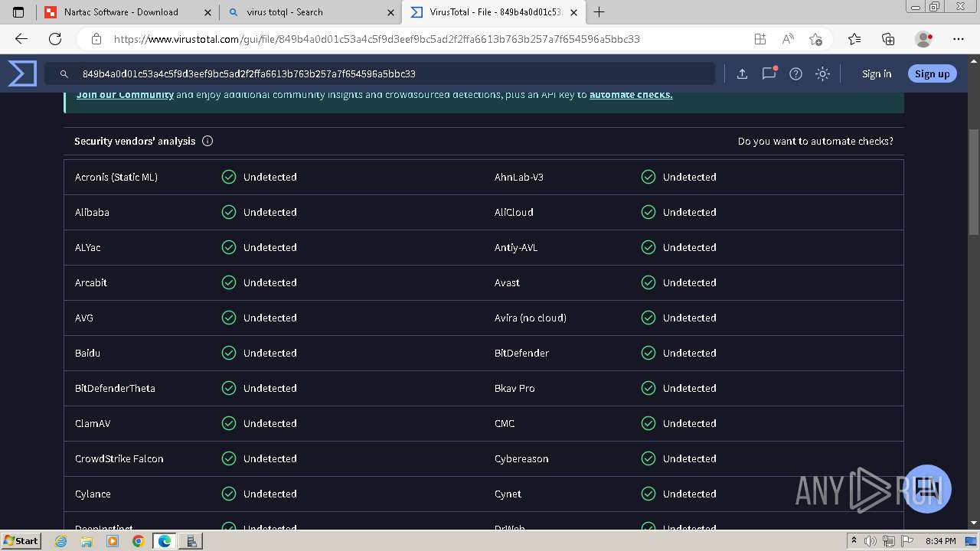The width and height of the screenshot is (980, 551).
Task: Show hidden system tray icons arrow
Action: click(854, 541)
